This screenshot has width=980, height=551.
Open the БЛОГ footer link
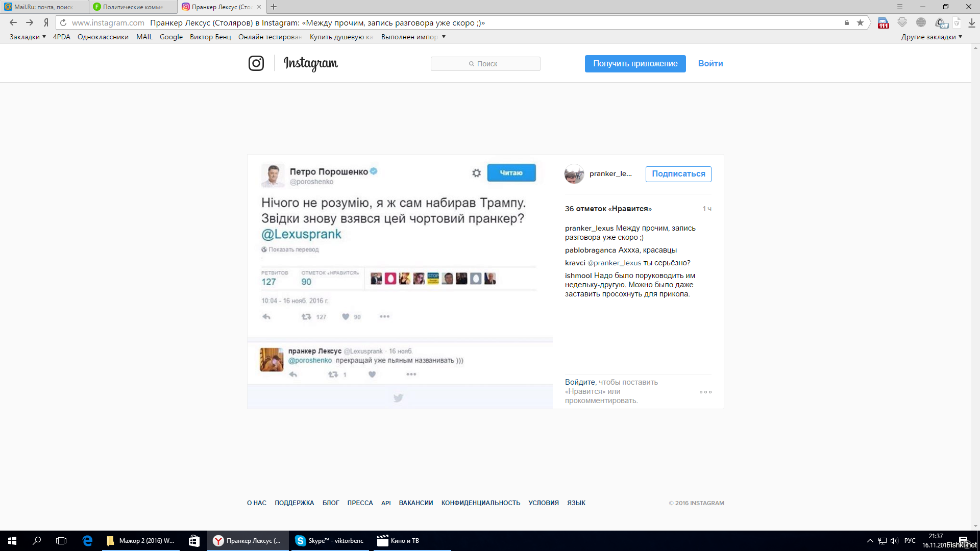331,503
